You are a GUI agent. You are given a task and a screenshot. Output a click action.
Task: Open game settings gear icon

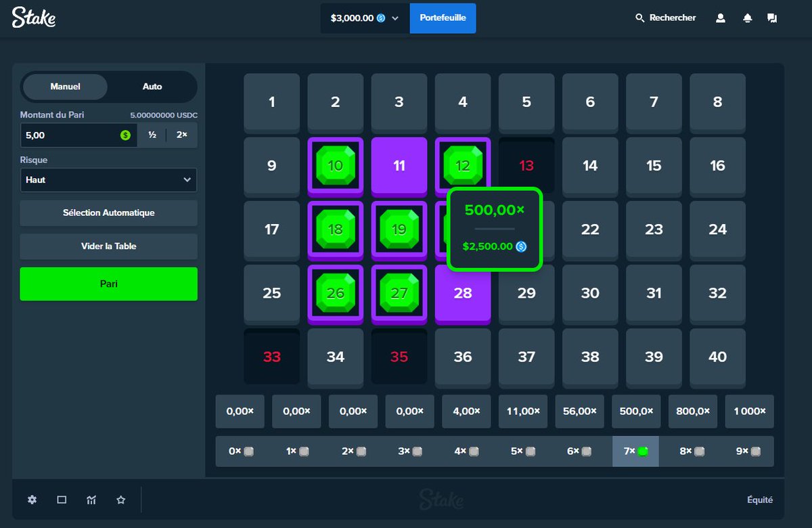pos(32,500)
